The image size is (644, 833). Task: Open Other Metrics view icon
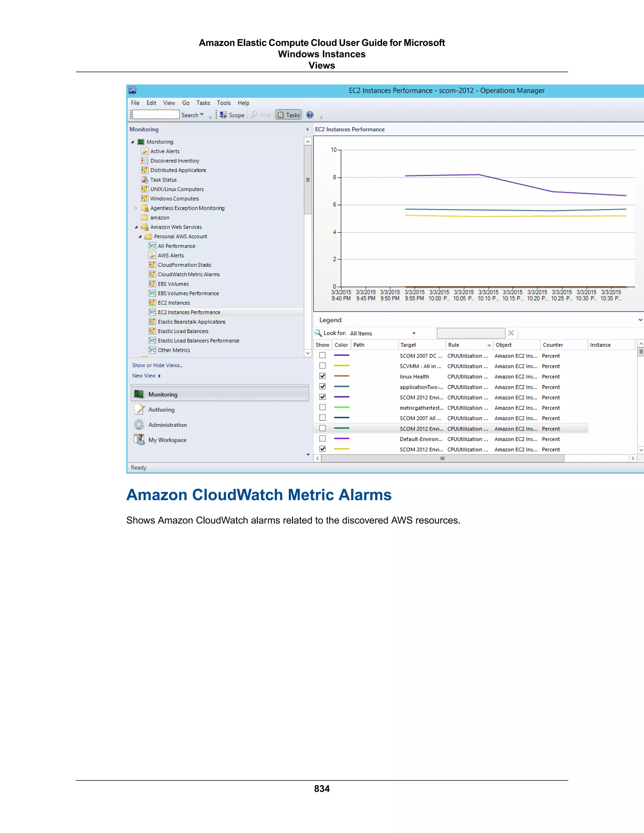tap(152, 350)
